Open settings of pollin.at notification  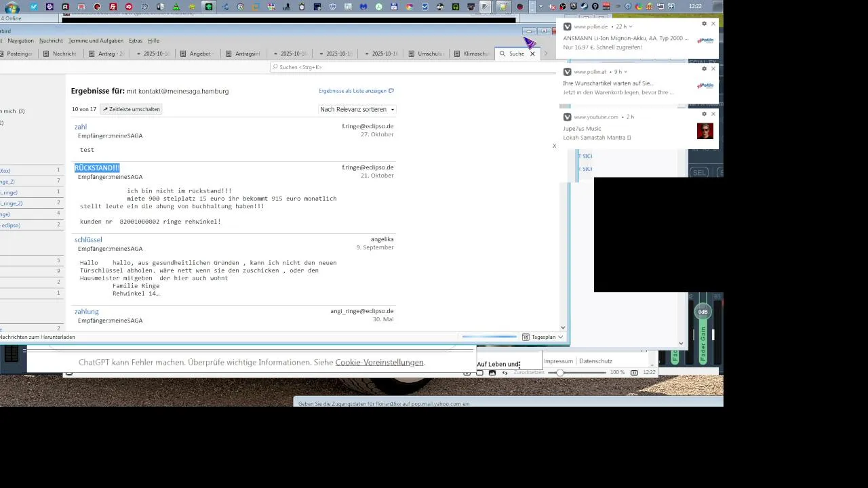pyautogui.click(x=704, y=68)
